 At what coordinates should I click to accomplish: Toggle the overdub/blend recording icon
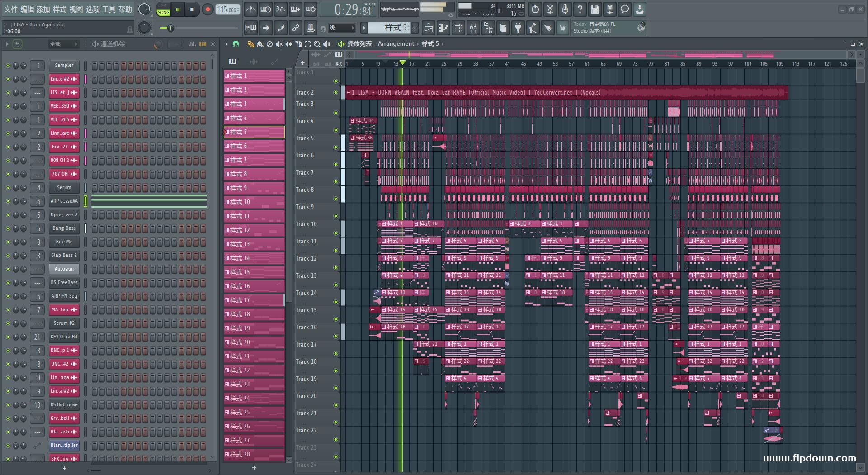coord(296,9)
